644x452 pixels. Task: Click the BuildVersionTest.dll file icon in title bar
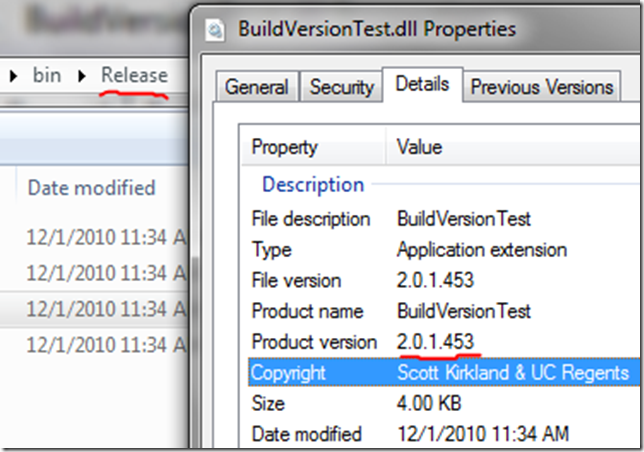pos(215,30)
